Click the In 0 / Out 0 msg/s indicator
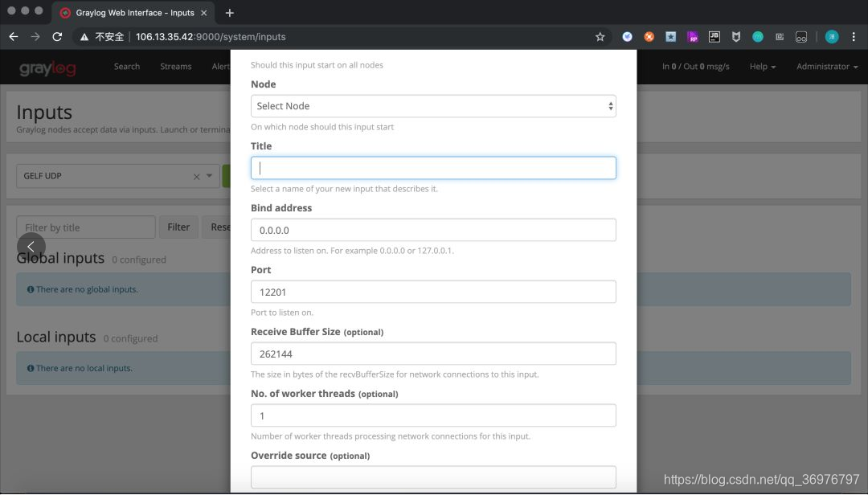This screenshot has width=868, height=495. [695, 67]
